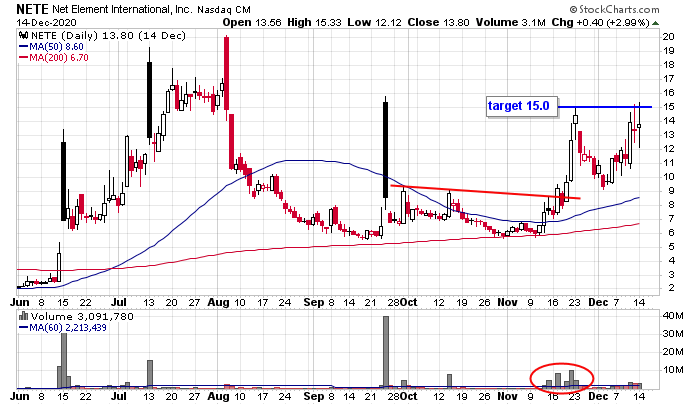Click the green up-triangle after the Chg value

(x=655, y=23)
